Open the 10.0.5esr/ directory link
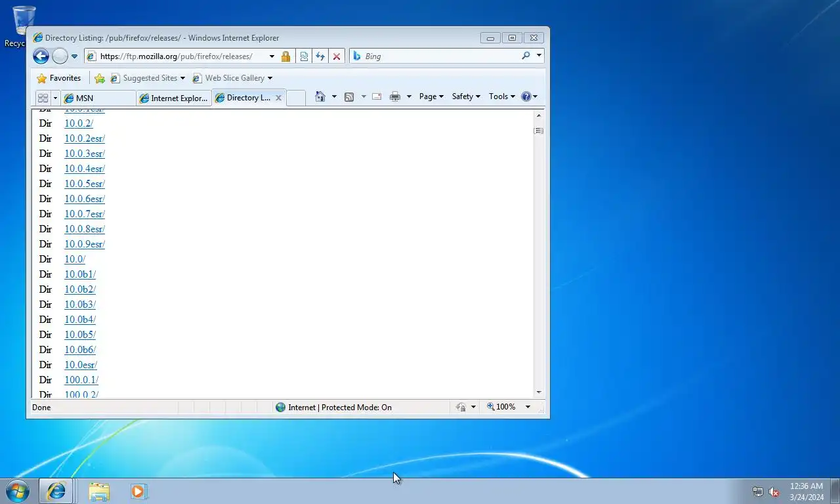840x504 pixels. point(85,184)
